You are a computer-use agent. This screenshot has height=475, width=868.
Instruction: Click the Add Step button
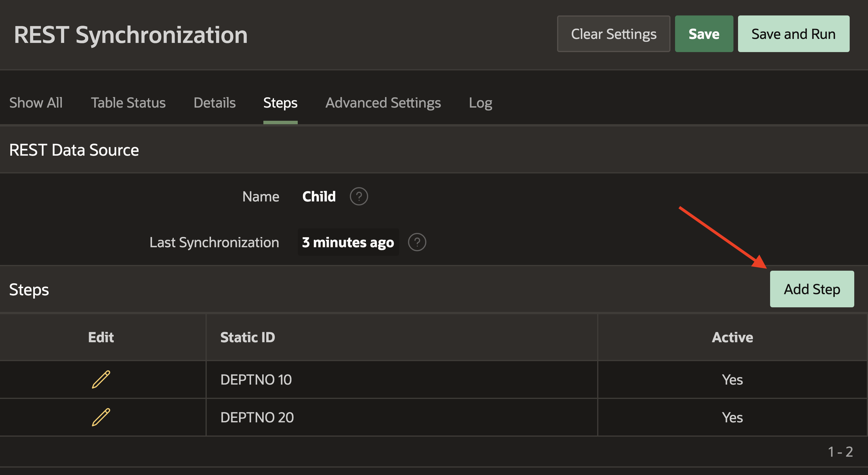[812, 289]
